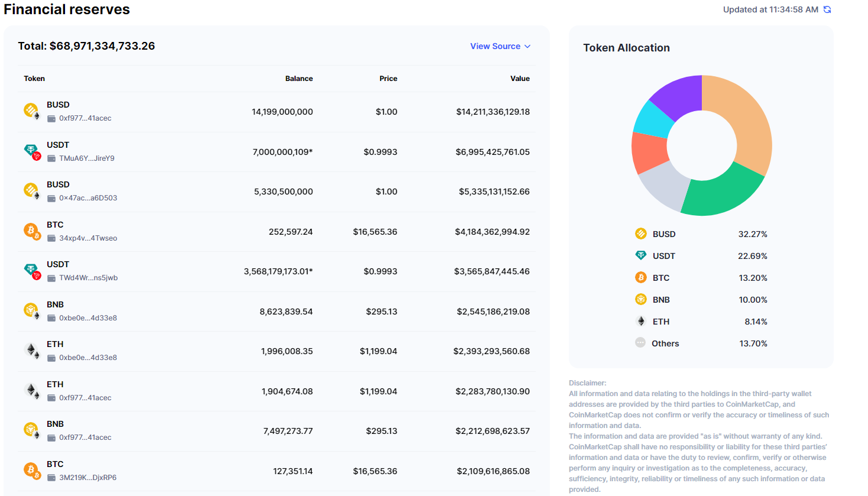Click the BNB token icon for 0xbe0e...4d33e8
This screenshot has height=496, width=868.
31,310
